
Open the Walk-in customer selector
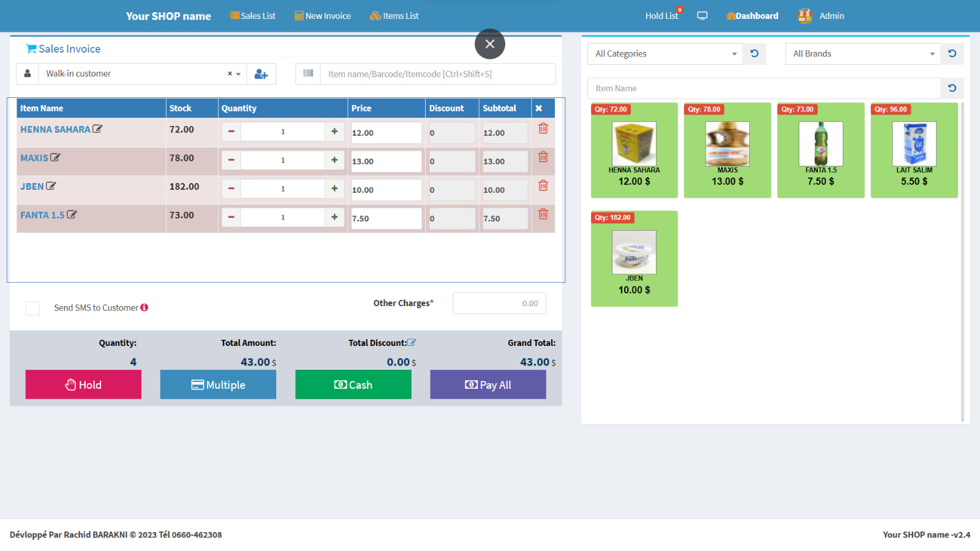143,73
